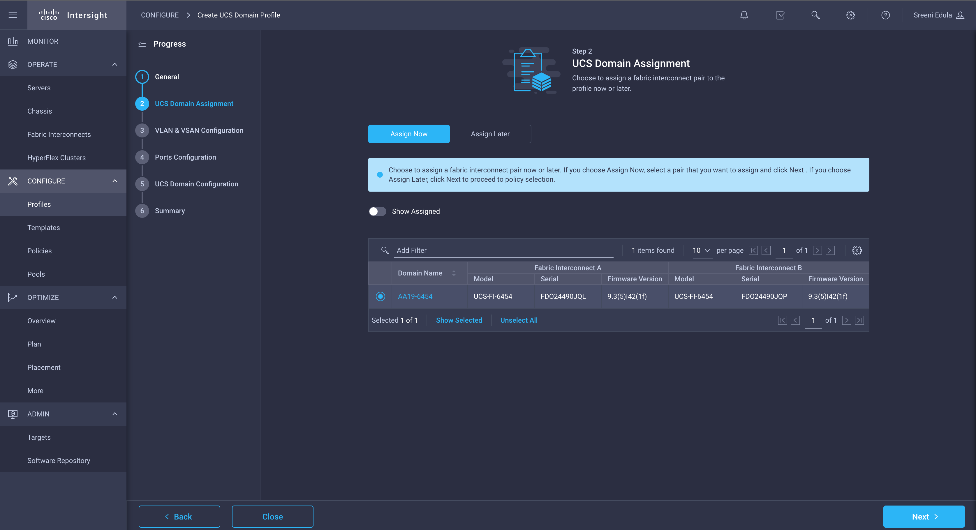
Task: Click the Next button
Action: click(924, 516)
